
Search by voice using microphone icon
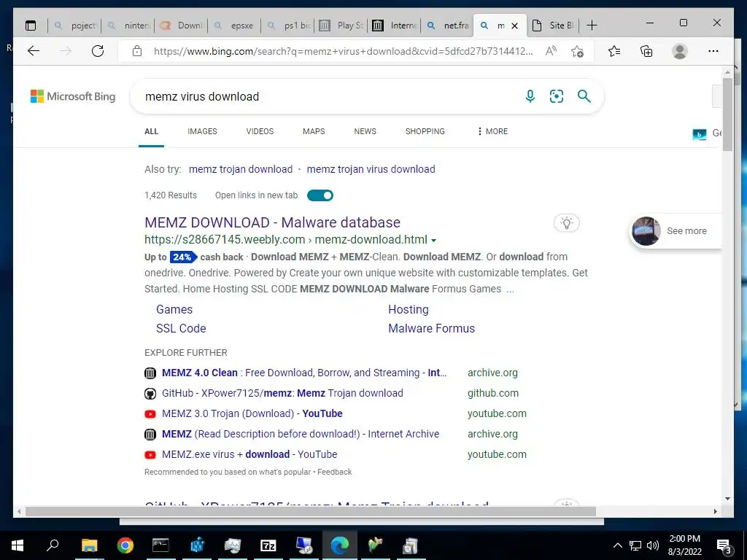[530, 96]
